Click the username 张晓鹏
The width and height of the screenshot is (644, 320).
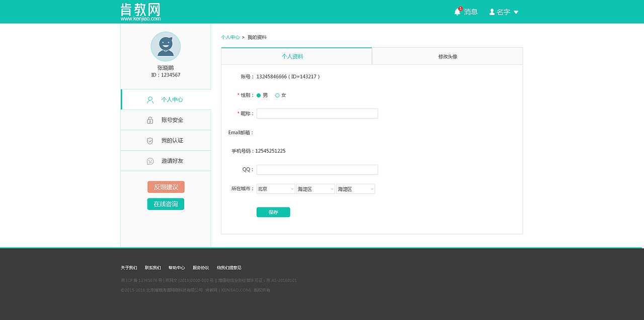point(166,68)
